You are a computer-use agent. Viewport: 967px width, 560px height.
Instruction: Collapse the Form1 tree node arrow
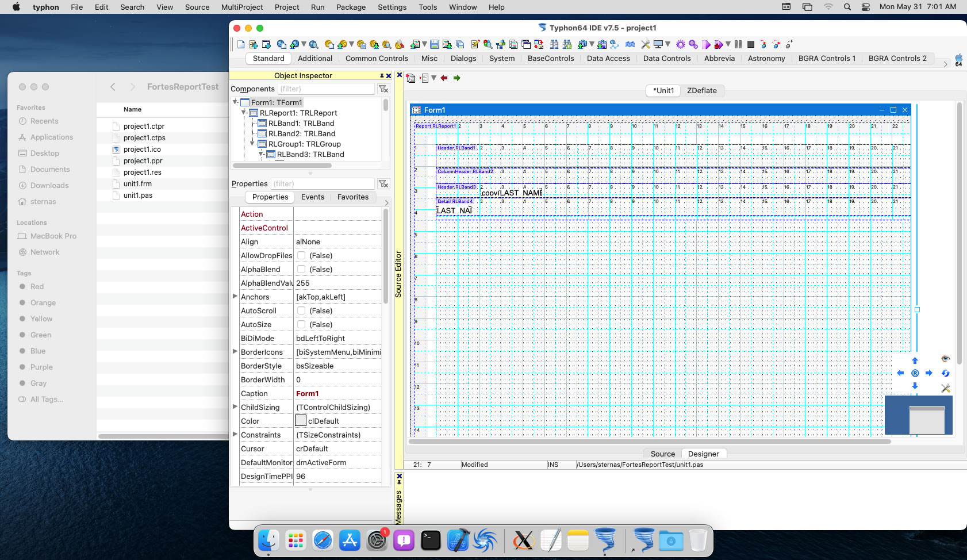(235, 102)
